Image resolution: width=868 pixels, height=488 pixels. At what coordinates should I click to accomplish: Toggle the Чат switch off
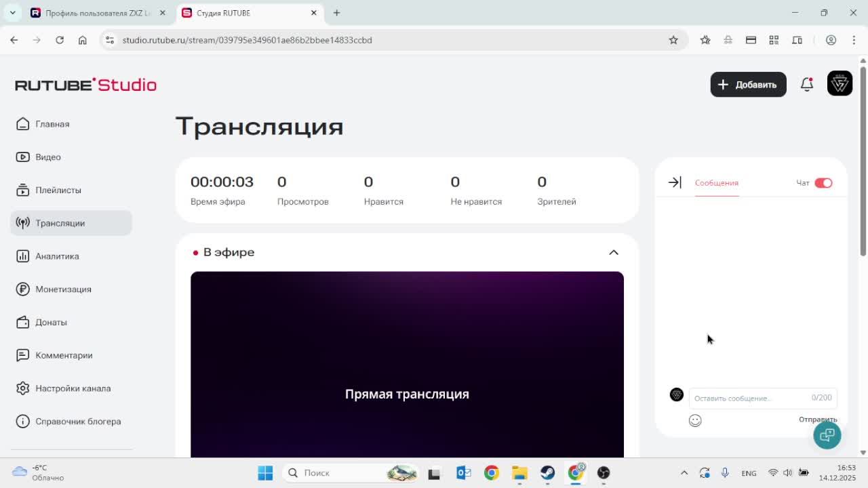(x=823, y=183)
